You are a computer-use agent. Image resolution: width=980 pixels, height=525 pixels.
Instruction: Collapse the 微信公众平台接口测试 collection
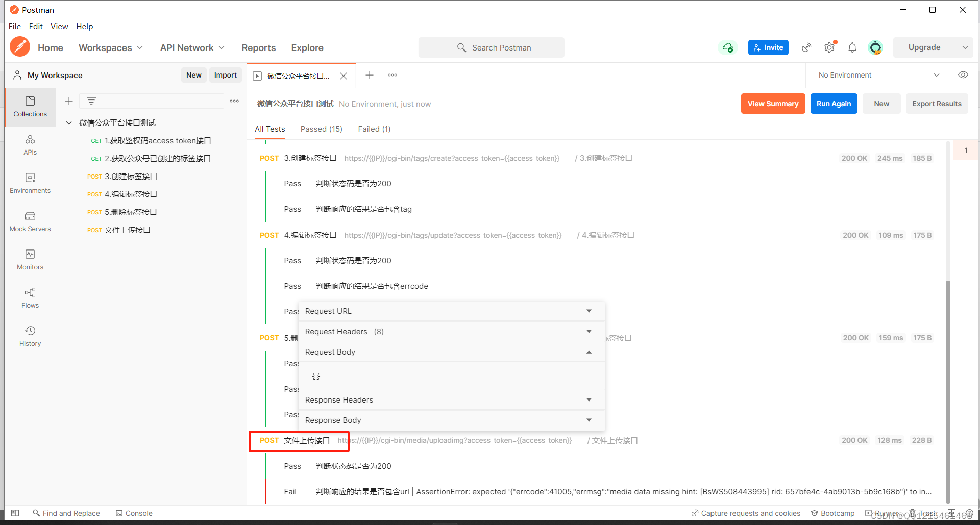click(x=69, y=123)
